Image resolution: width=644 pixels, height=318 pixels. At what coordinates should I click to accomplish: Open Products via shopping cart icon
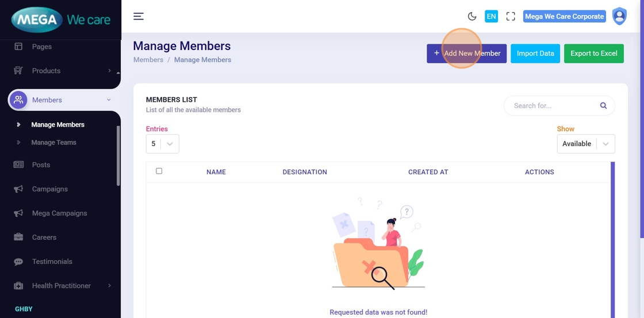pos(18,71)
